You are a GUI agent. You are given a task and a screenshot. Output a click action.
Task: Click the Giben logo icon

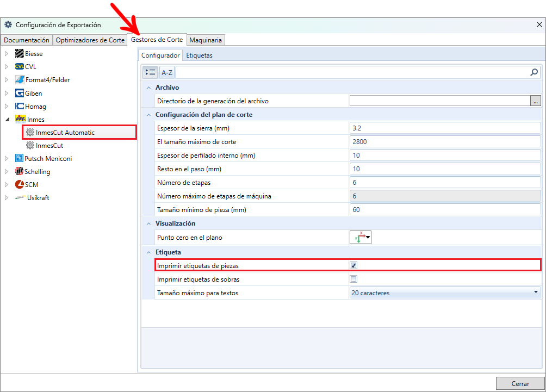[20, 94]
